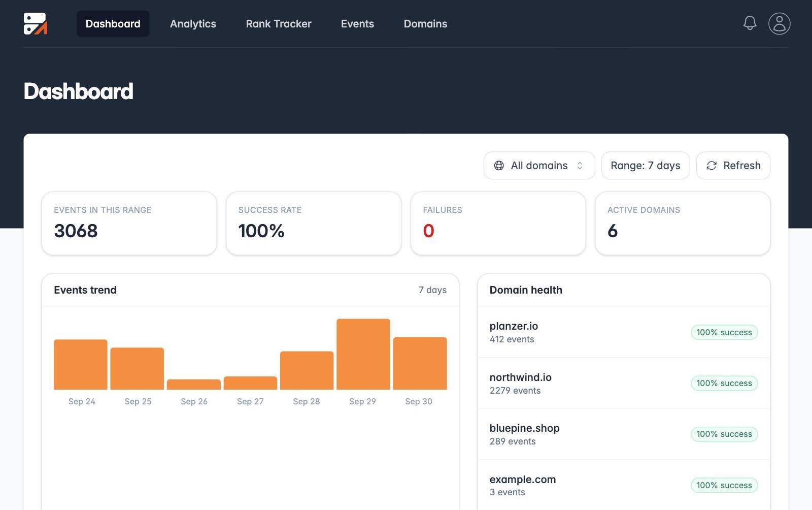Click the app logo icon

pyautogui.click(x=36, y=23)
